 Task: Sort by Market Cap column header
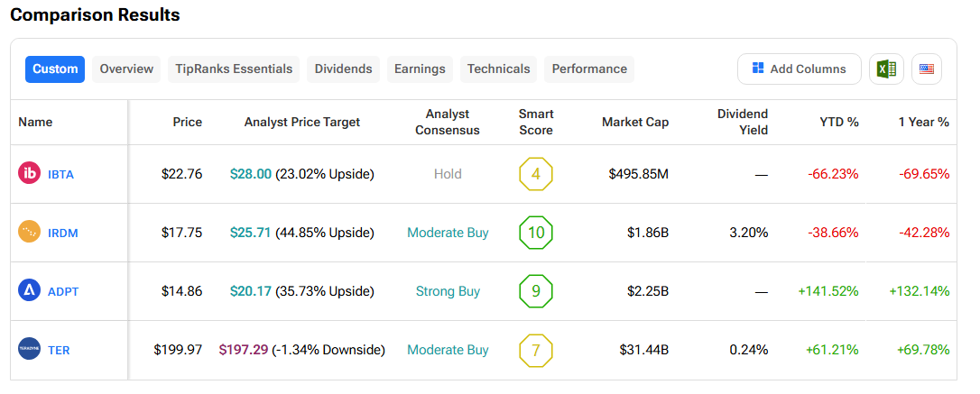[635, 123]
